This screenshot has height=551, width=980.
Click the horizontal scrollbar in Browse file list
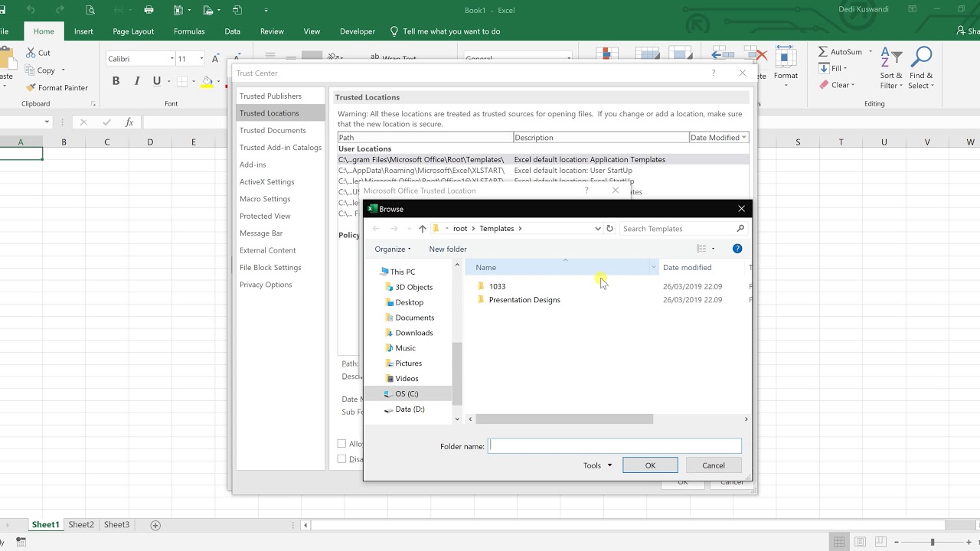click(564, 419)
